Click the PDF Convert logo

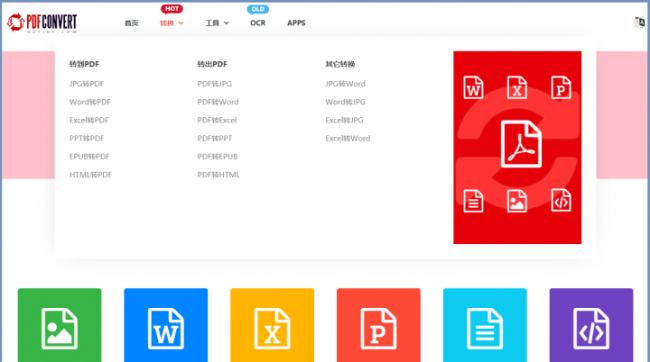(x=42, y=23)
